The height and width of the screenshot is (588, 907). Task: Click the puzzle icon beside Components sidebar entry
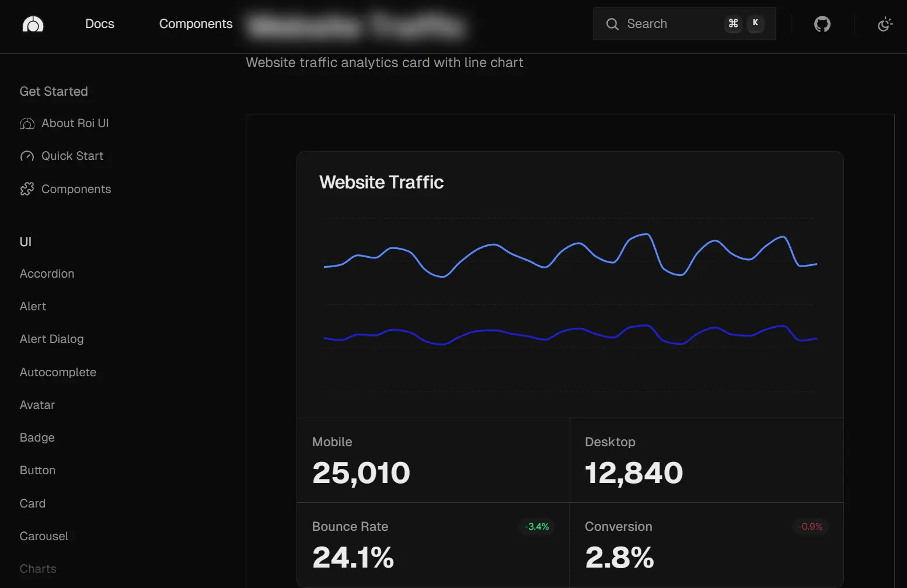pos(27,189)
